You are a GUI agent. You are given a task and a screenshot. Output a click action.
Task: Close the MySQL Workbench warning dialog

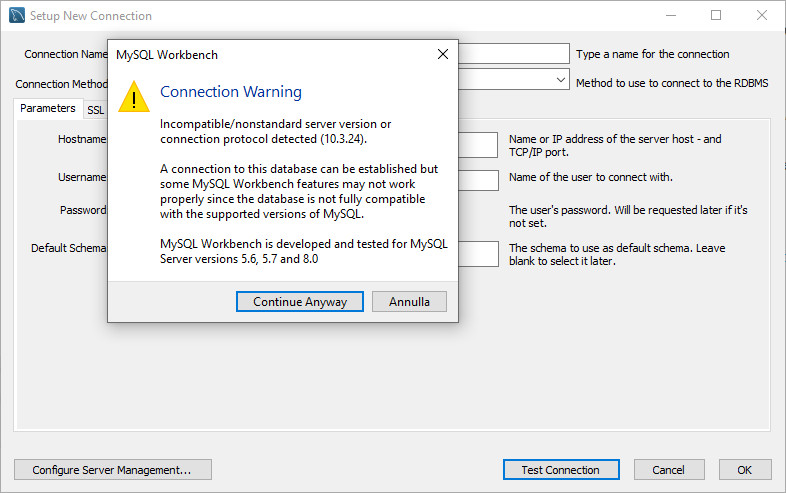point(443,54)
